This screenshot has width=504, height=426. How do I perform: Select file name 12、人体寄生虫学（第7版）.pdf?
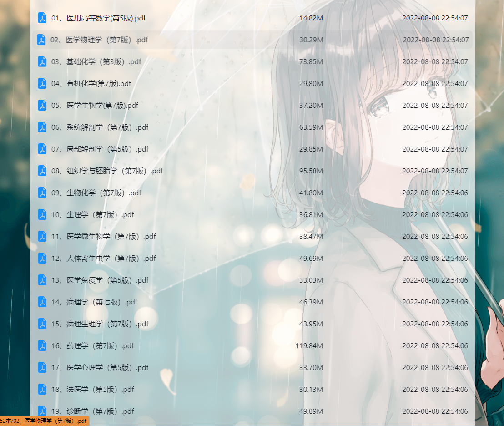[104, 259]
